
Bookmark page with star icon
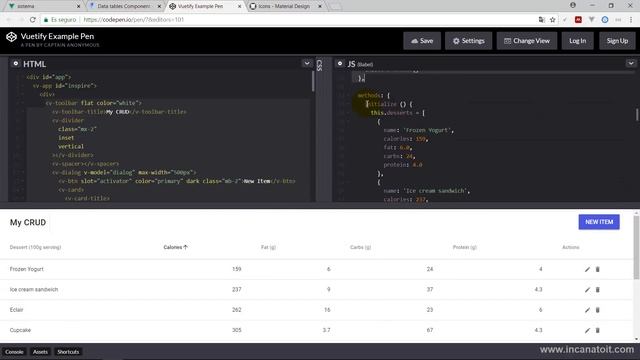click(552, 20)
